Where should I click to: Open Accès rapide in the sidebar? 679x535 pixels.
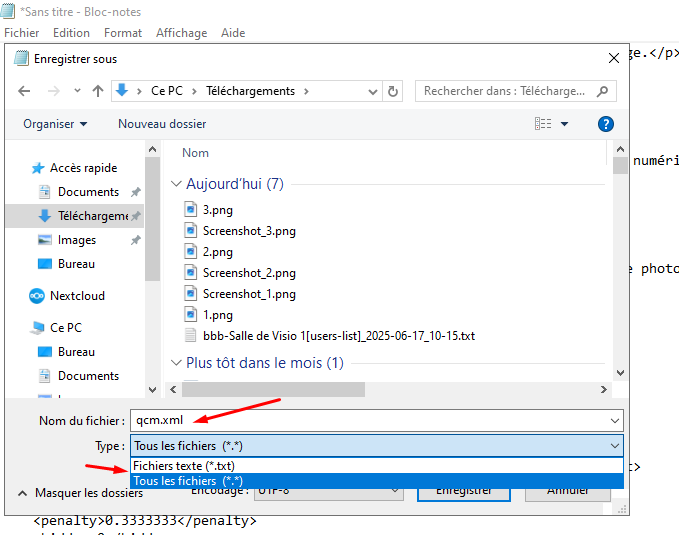coord(83,168)
